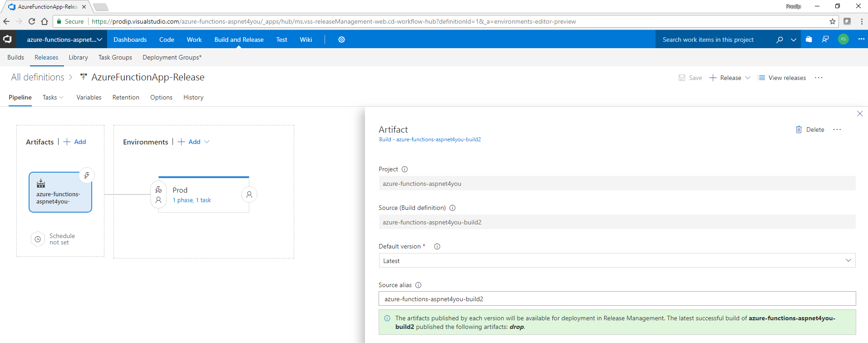
Task: Delete the artifact
Action: click(810, 129)
